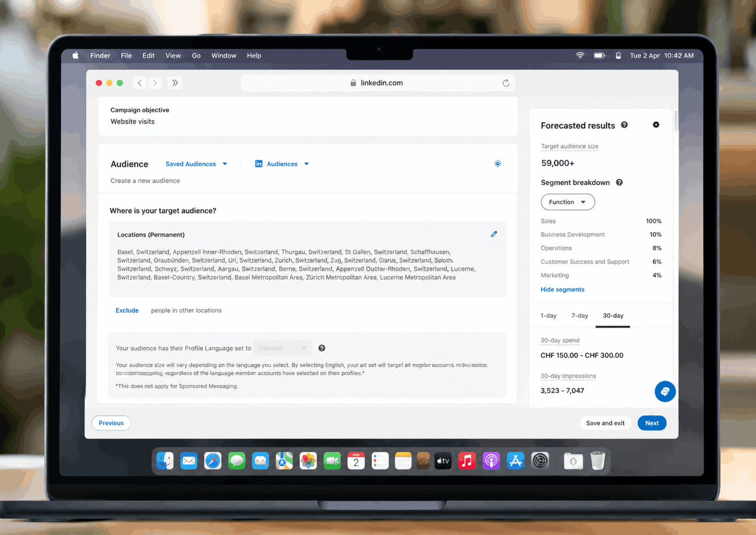Viewport: 756px width, 535px height.
Task: Open the Trash in the Dock
Action: pyautogui.click(x=598, y=460)
